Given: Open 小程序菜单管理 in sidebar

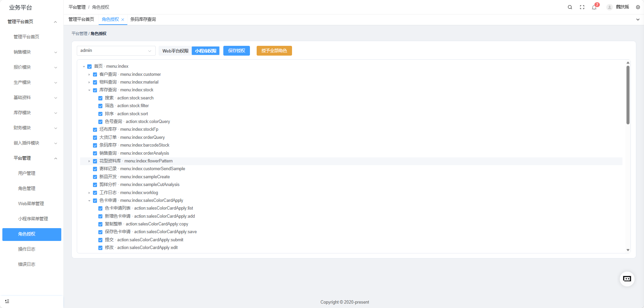Looking at the screenshot, I should click(32, 219).
